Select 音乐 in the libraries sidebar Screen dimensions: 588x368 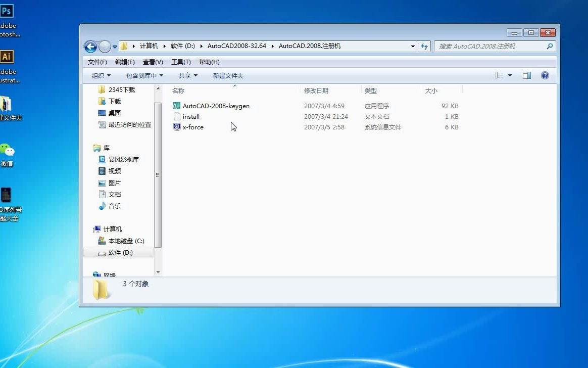click(114, 206)
